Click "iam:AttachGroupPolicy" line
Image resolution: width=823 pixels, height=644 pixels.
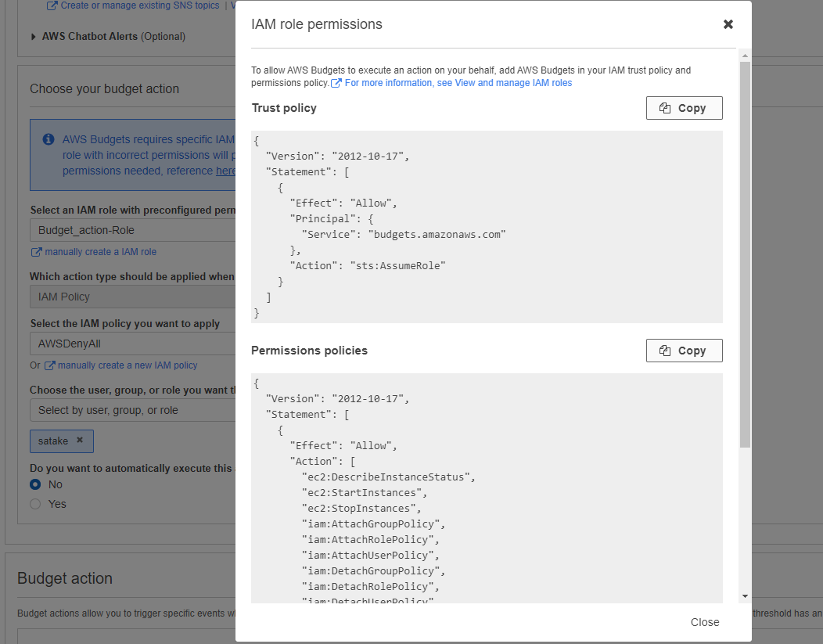373,524
